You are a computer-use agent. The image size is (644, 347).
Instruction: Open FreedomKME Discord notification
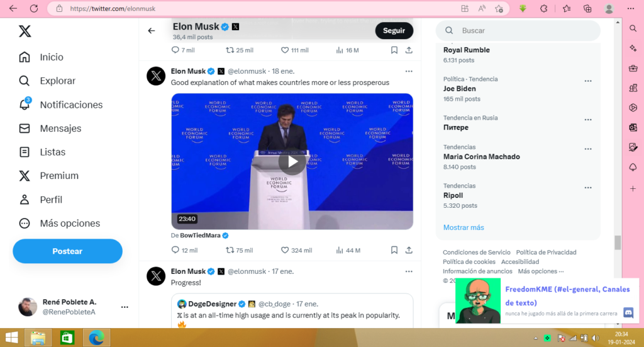coord(547,300)
